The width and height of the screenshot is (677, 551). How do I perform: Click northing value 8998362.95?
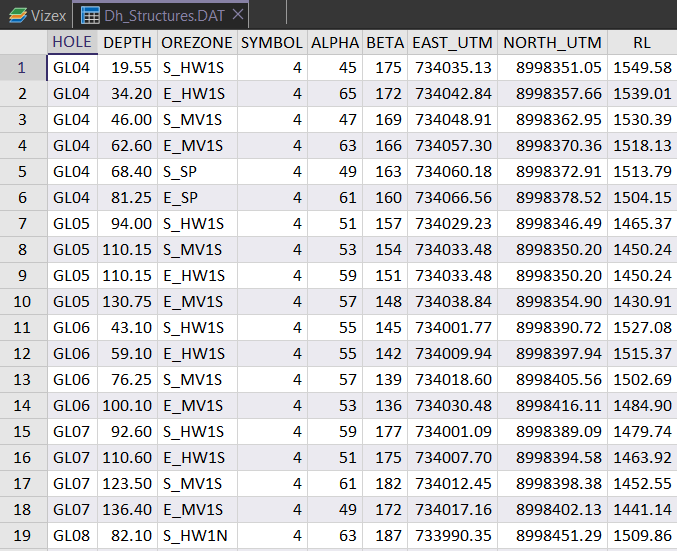pos(552,120)
